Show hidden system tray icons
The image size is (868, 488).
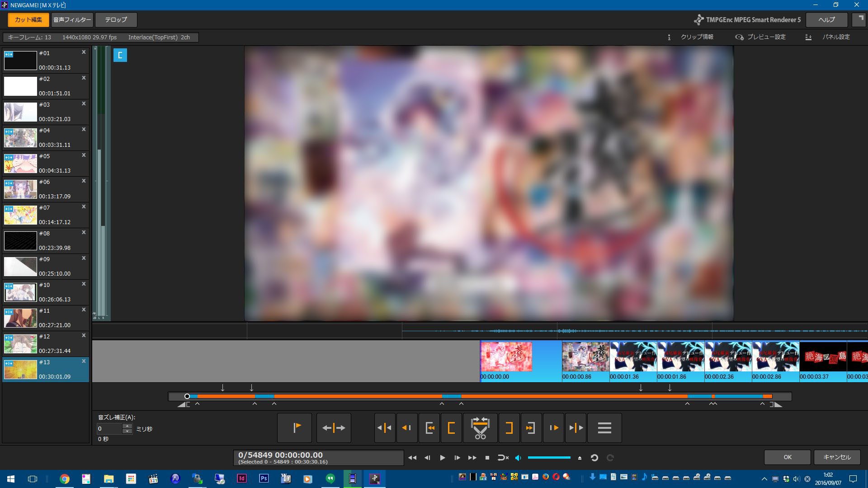tap(764, 479)
